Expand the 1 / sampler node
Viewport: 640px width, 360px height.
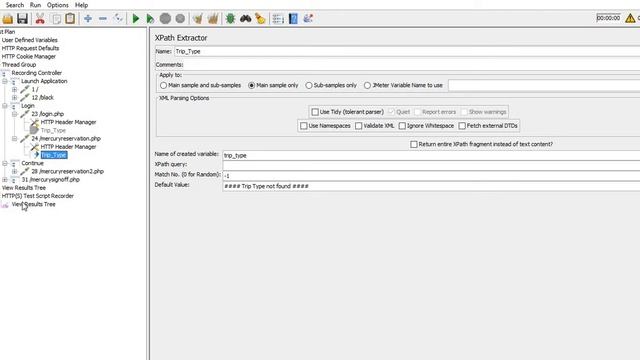point(15,89)
